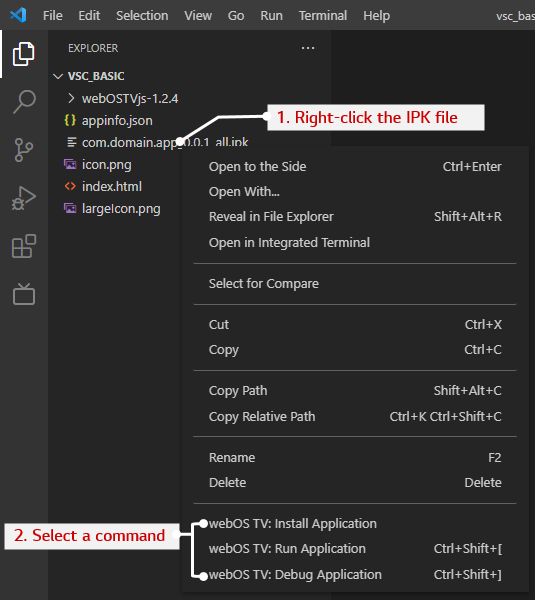Choose Copy Path
Image resolution: width=535 pixels, height=600 pixels.
point(355,391)
